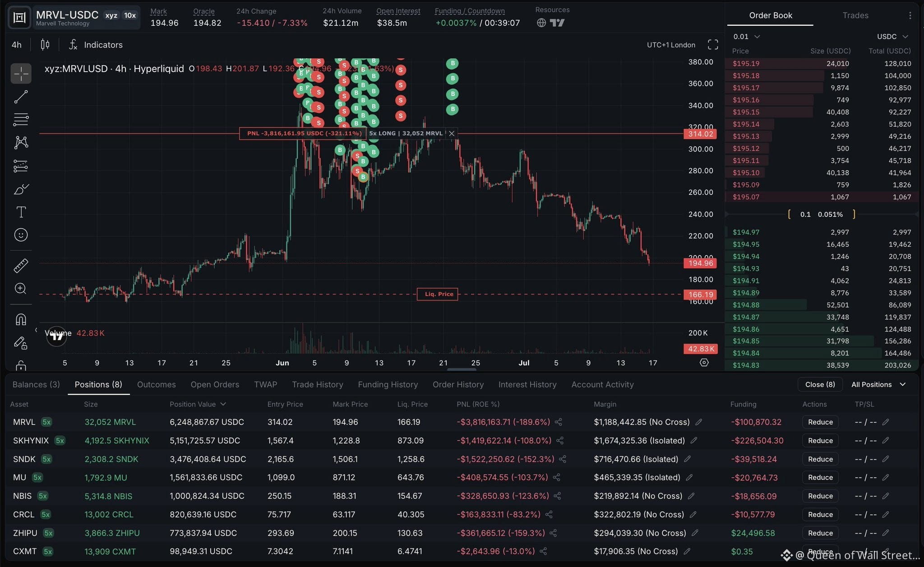Screen dimensions: 924x567
Task: Close the 5x LONG position line
Action: [452, 134]
